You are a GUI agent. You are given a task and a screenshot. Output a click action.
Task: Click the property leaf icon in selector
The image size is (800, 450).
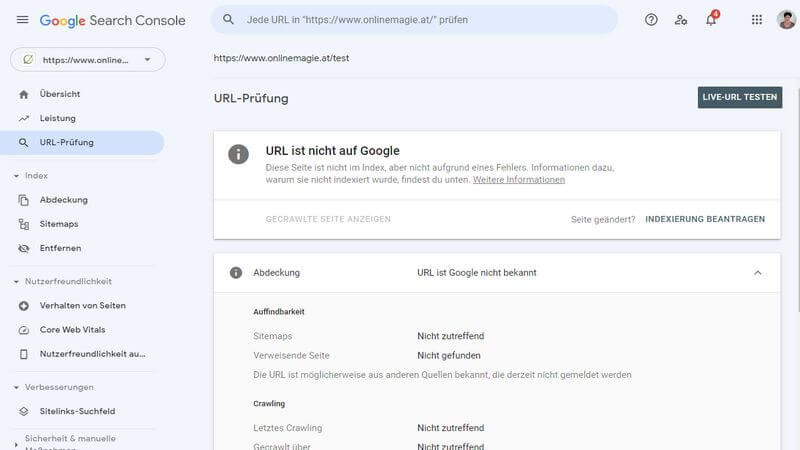(x=28, y=60)
